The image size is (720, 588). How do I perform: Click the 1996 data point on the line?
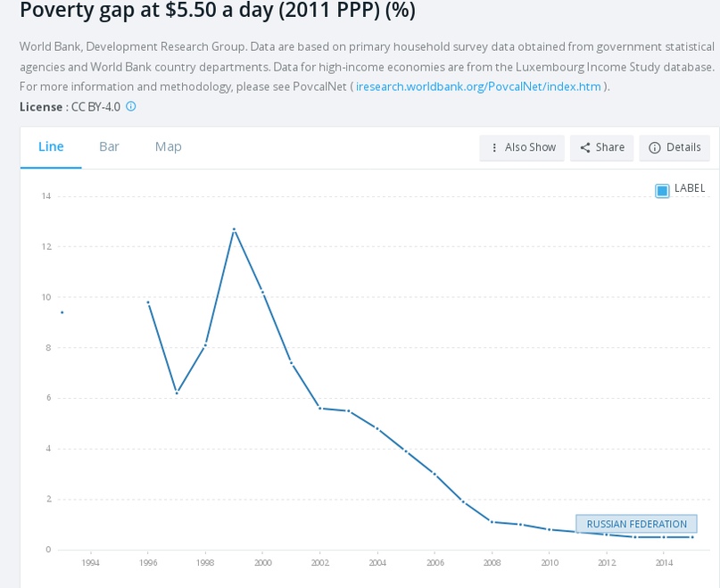coord(148,302)
